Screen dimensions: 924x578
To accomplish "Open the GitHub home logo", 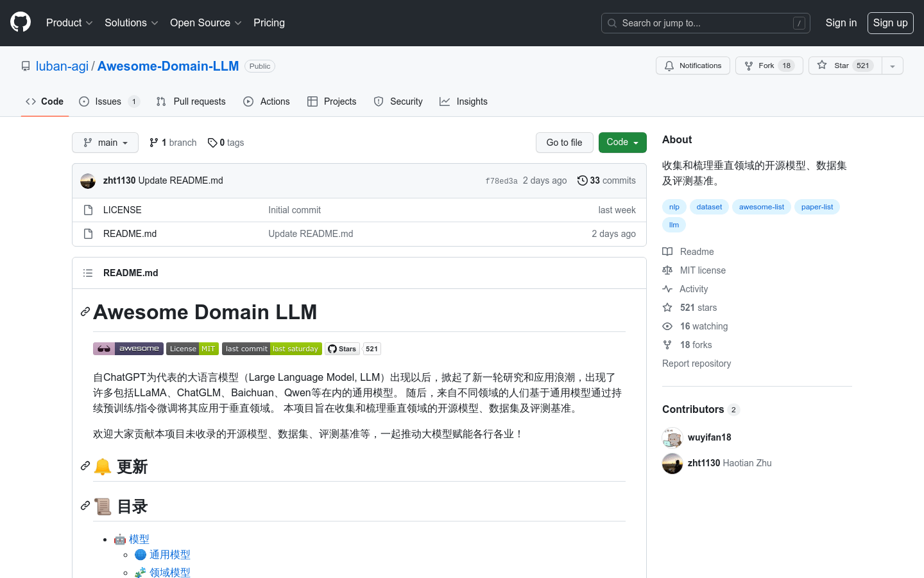I will [x=21, y=22].
